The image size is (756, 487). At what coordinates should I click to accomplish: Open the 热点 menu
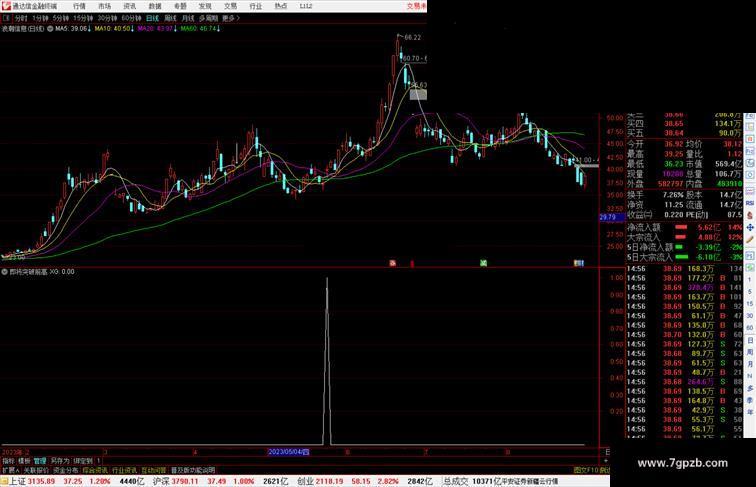tap(281, 6)
